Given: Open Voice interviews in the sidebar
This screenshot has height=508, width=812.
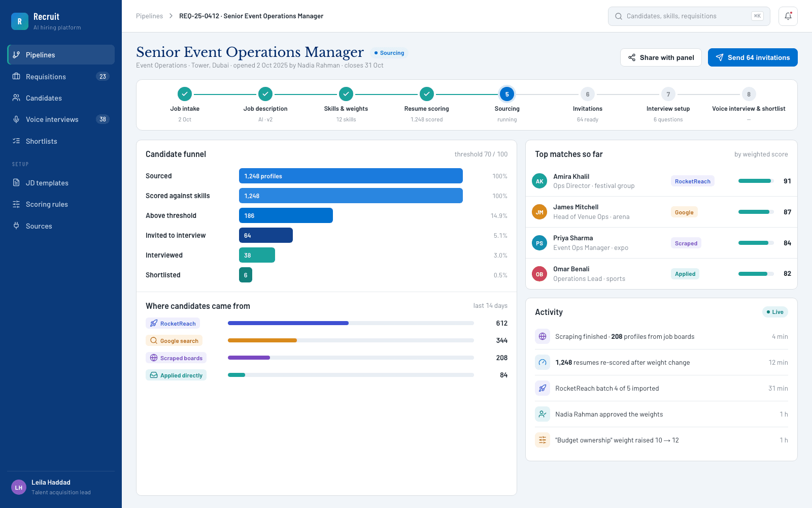Looking at the screenshot, I should click(x=61, y=119).
